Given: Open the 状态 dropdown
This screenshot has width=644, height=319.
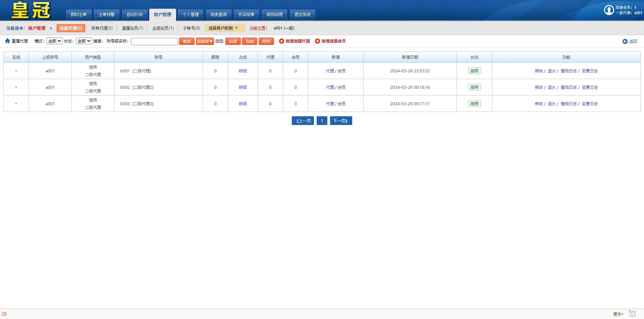Looking at the screenshot, I should pos(84,41).
